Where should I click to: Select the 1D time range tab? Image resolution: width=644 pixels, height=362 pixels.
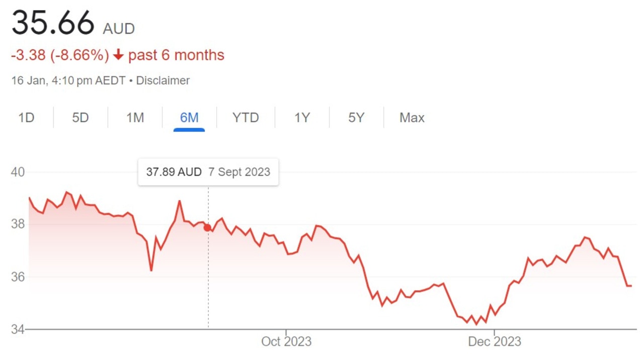(x=26, y=118)
